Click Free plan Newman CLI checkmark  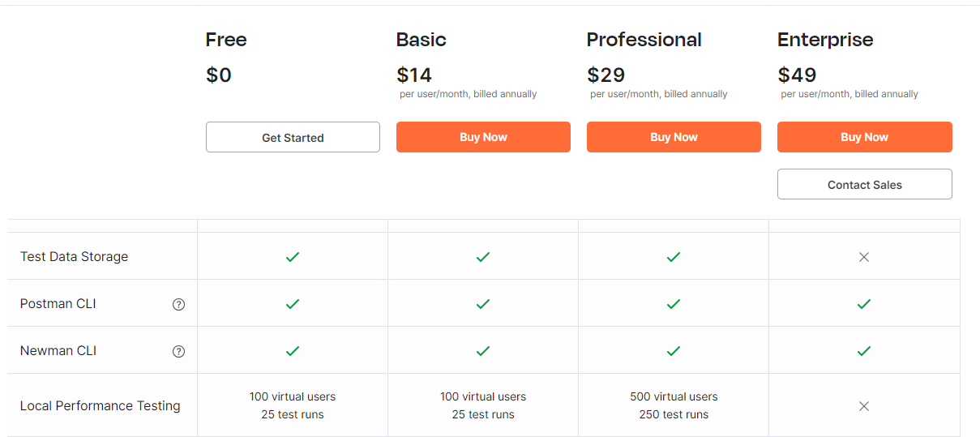tap(293, 351)
